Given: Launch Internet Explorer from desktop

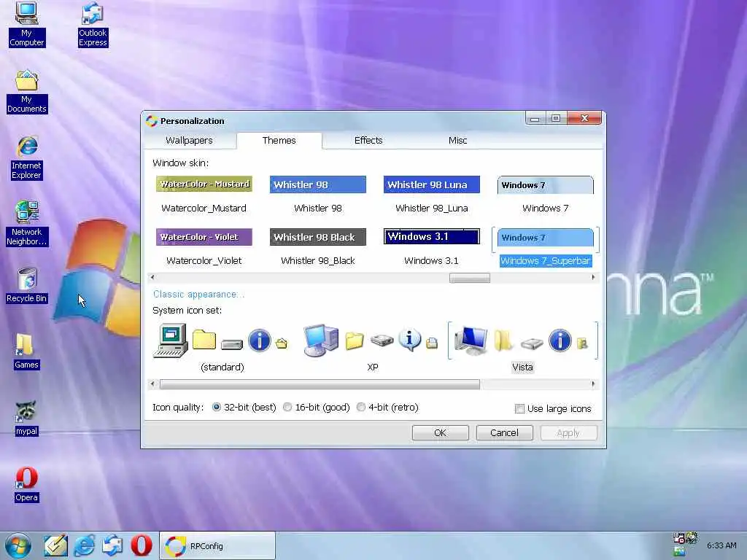Looking at the screenshot, I should [27, 157].
